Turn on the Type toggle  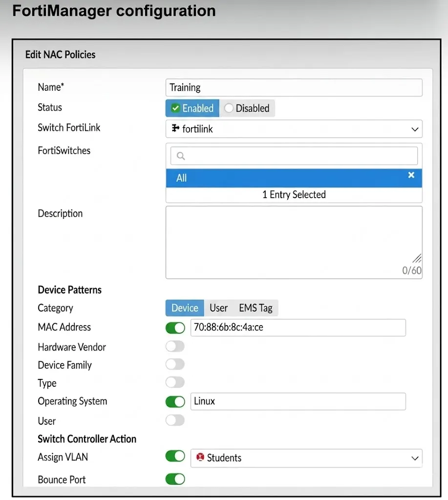[175, 382]
